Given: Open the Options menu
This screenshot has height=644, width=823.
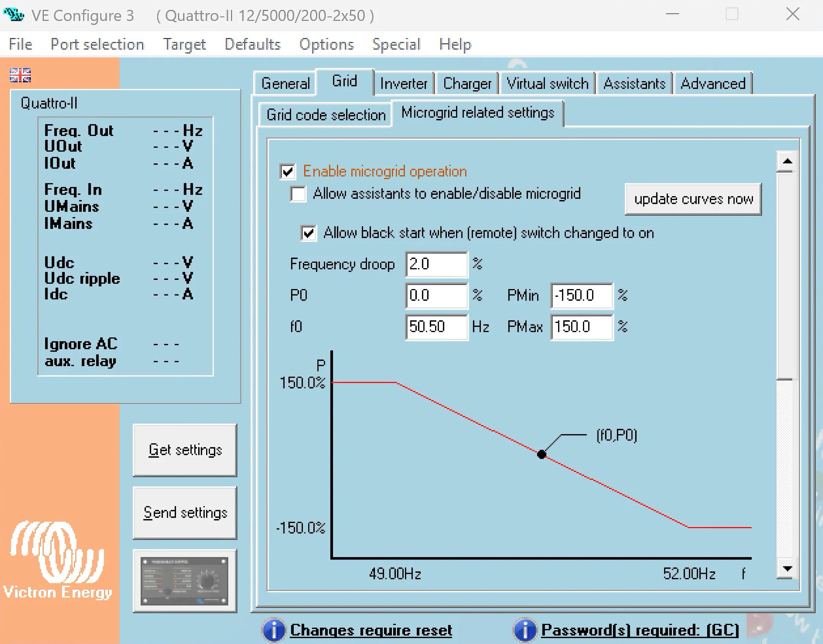Looking at the screenshot, I should tap(327, 44).
